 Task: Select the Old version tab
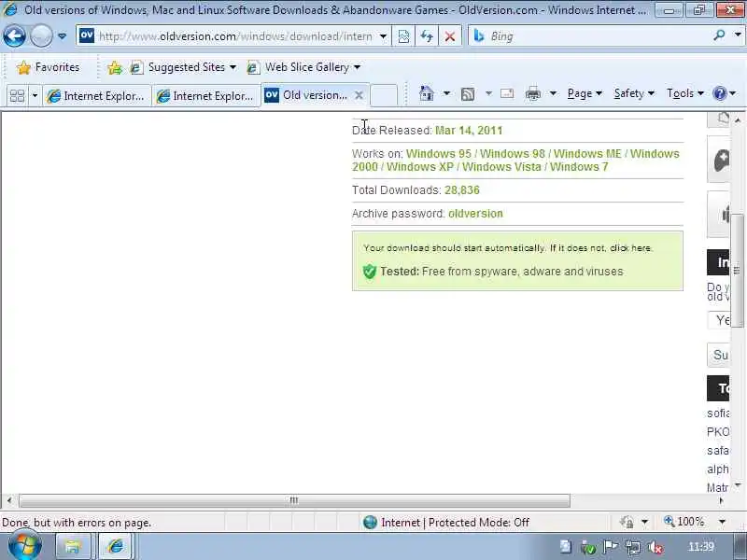click(307, 95)
